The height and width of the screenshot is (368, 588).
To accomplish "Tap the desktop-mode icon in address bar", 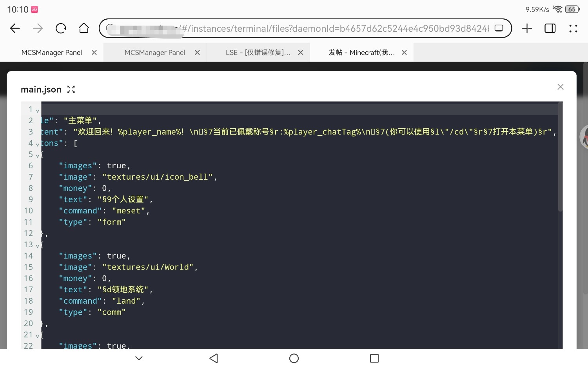I will coord(499,28).
